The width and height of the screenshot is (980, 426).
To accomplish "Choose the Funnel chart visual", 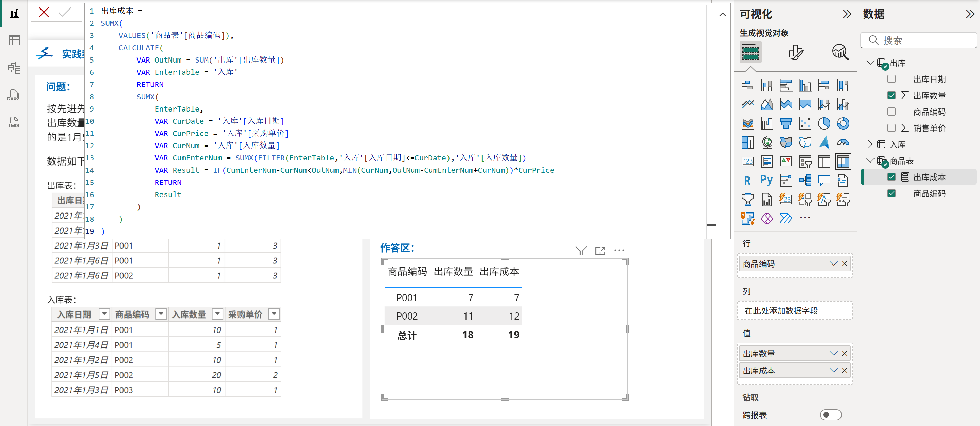I will 786,123.
